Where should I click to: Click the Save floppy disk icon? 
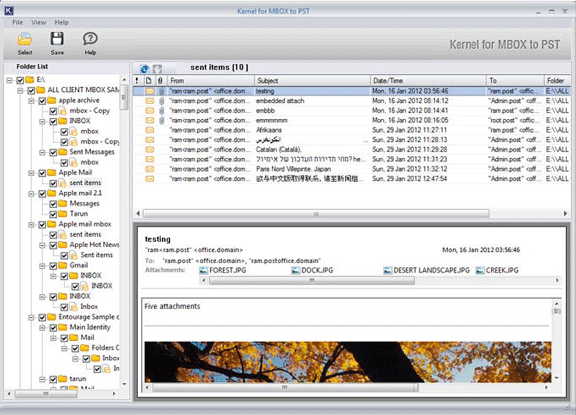click(57, 39)
